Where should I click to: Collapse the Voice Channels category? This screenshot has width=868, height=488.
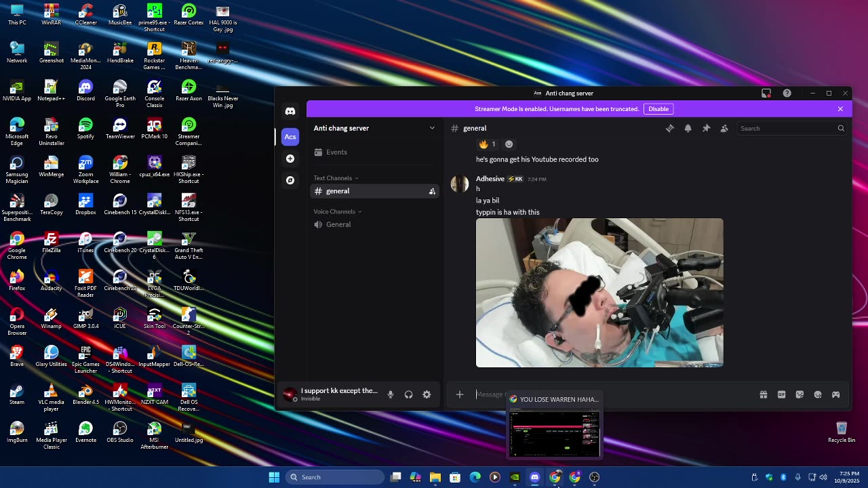338,211
